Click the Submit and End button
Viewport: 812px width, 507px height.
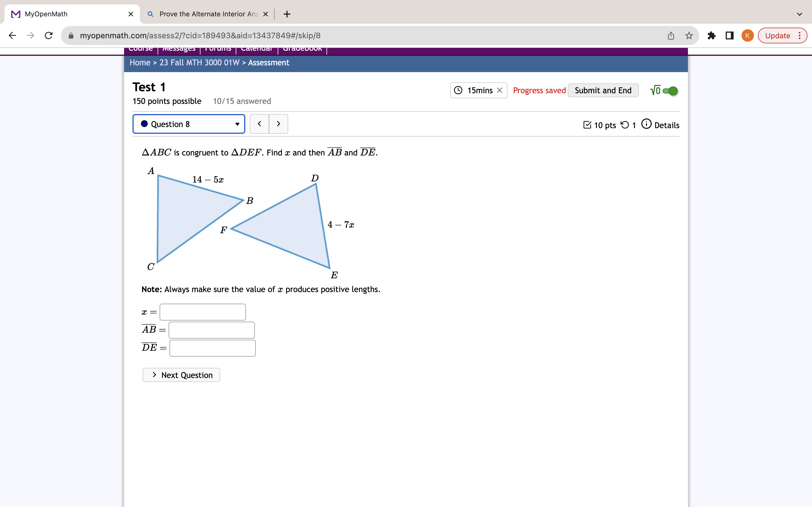pyautogui.click(x=603, y=90)
